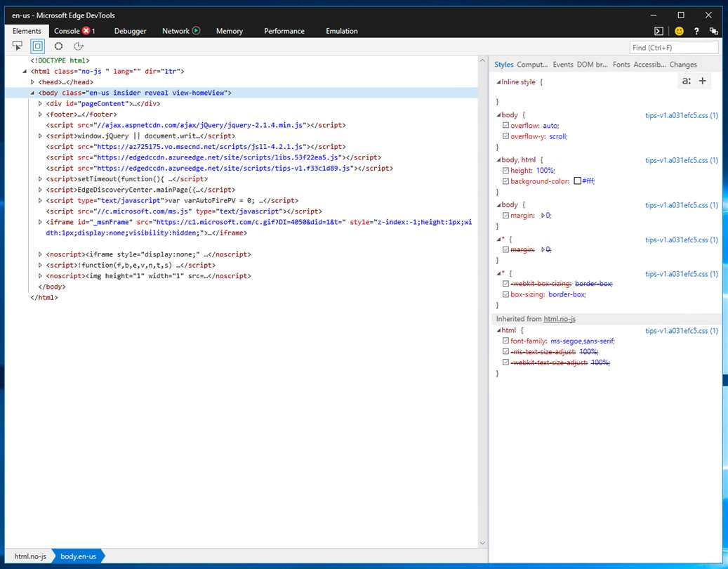Viewport: 728px width, 569px height.
Task: Uncheck the overflow: auto property checkbox
Action: point(505,126)
